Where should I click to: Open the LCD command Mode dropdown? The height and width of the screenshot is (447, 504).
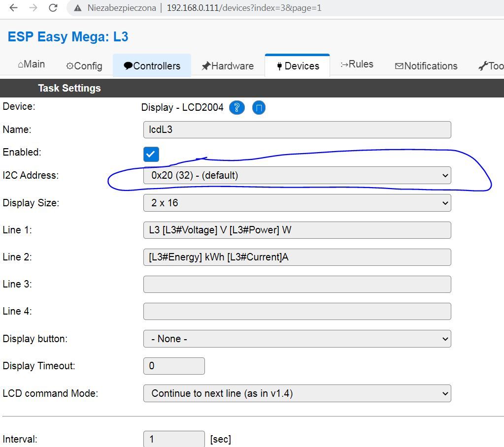click(x=297, y=393)
